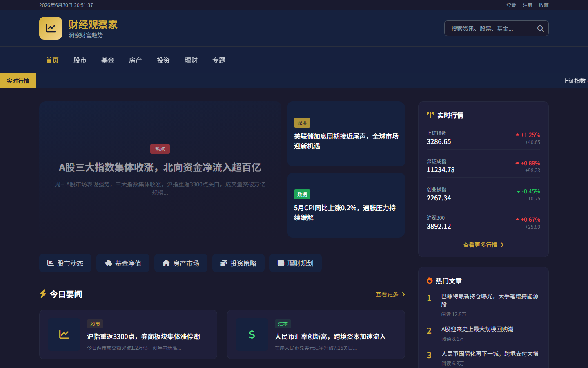The image size is (588, 368).
Task: Select the 沪深300 3892.12 quote row
Action: pos(483,222)
